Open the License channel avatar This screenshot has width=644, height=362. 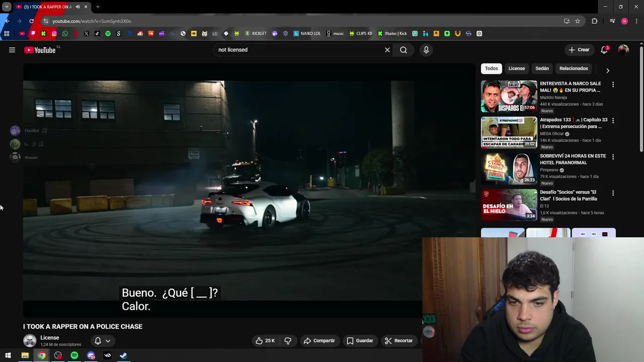(x=30, y=340)
